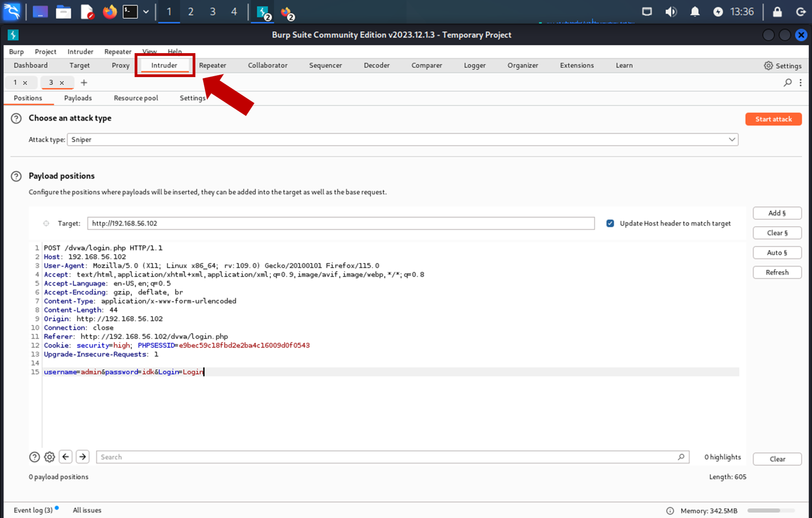Select the Intruder tool tab
Screen dimensions: 812x518
click(164, 65)
